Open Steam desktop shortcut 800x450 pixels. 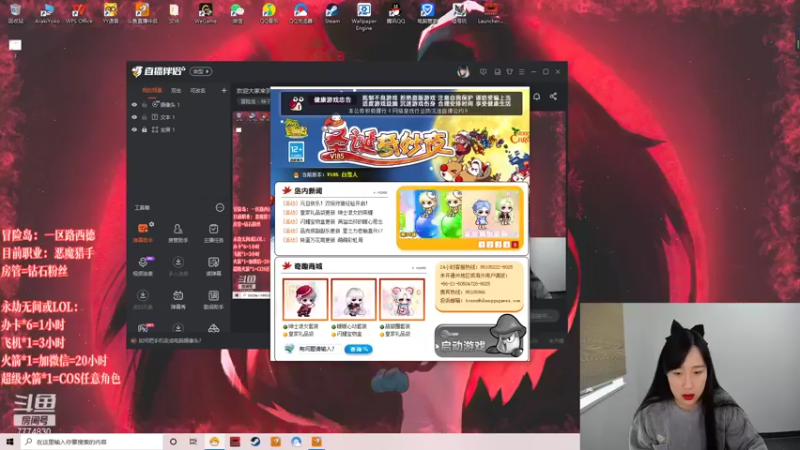(332, 13)
